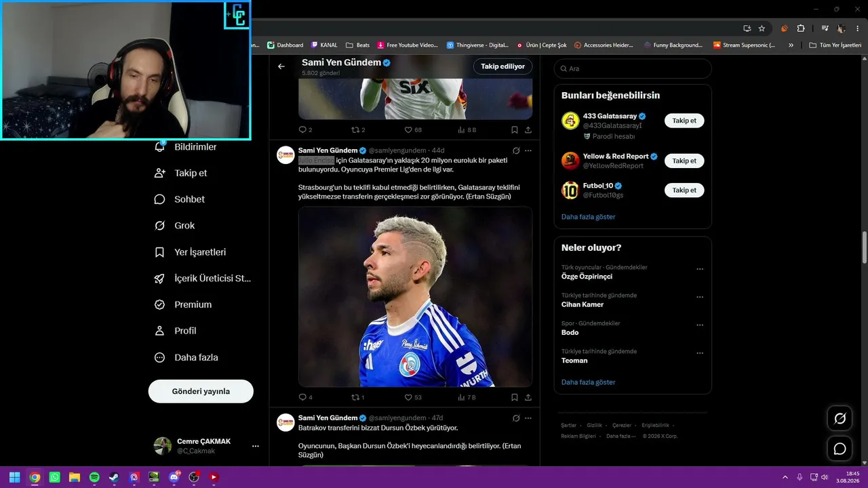The image size is (868, 488).
Task: Reply to the Strasbourg transfer post with 4 comments
Action: click(x=306, y=397)
